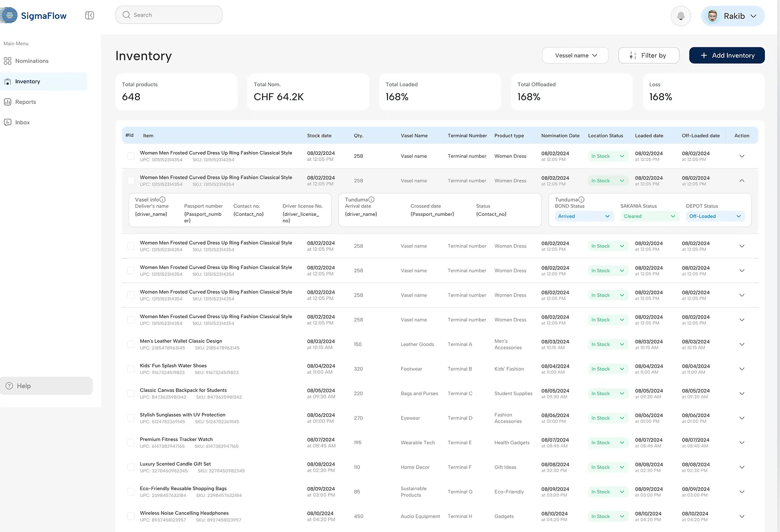The width and height of the screenshot is (780, 532).
Task: Select Inventory in the main menu
Action: pos(43,81)
